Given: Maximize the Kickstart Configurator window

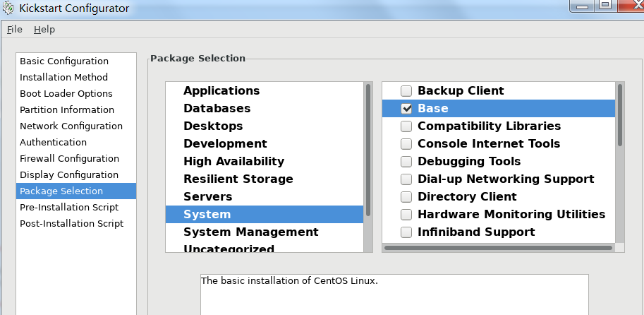Looking at the screenshot, I should [x=605, y=4].
